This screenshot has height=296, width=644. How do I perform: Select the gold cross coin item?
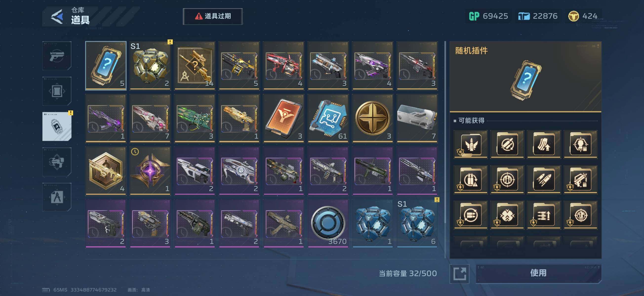pos(373,118)
